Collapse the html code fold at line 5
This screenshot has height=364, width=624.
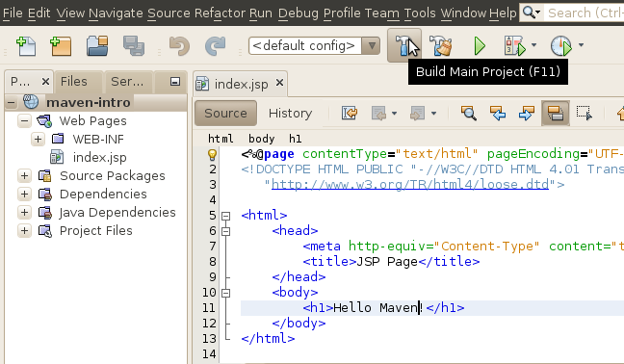click(x=225, y=216)
